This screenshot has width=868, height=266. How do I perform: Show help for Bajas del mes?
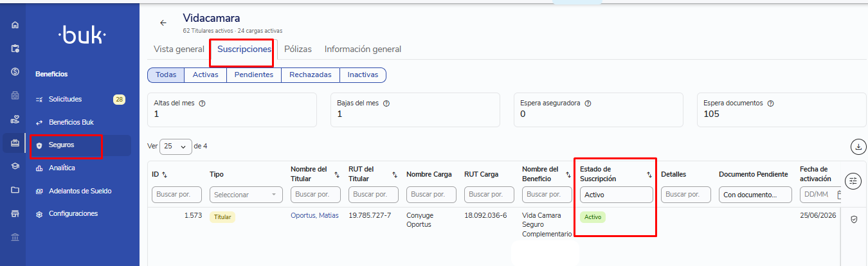click(x=386, y=103)
